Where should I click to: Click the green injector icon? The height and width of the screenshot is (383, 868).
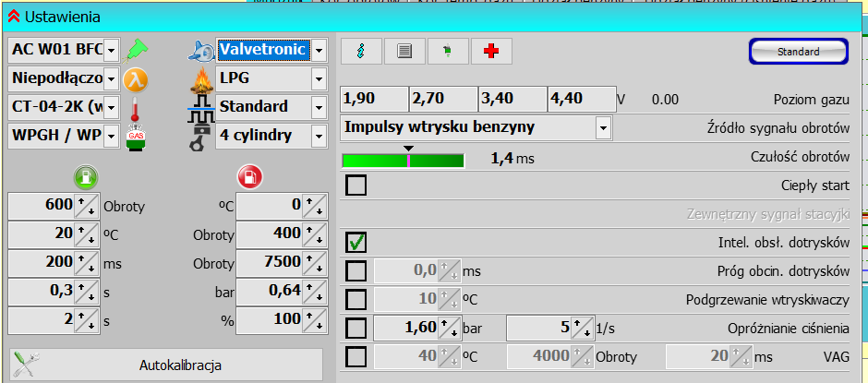136,49
